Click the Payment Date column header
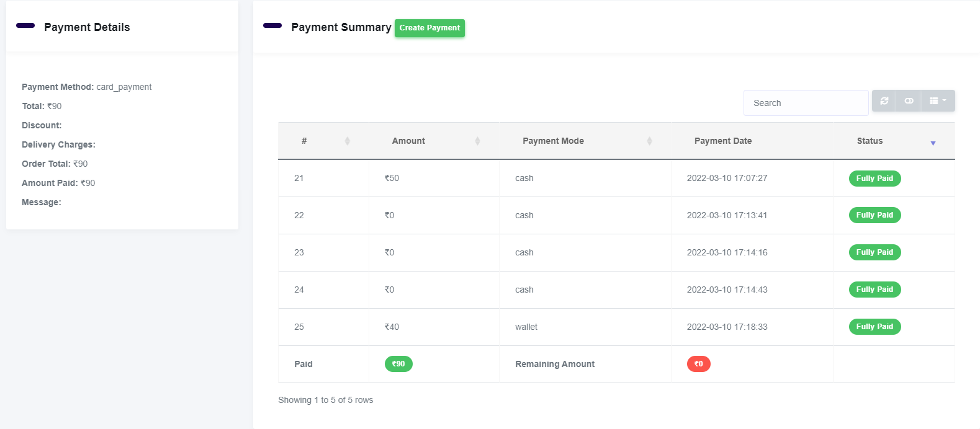 coord(722,141)
